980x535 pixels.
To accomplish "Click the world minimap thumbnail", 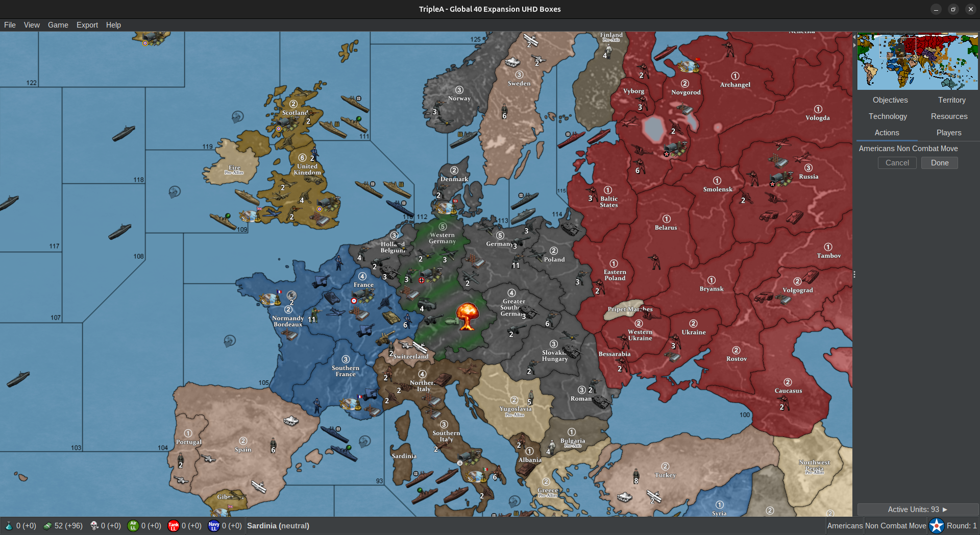I will (x=917, y=61).
